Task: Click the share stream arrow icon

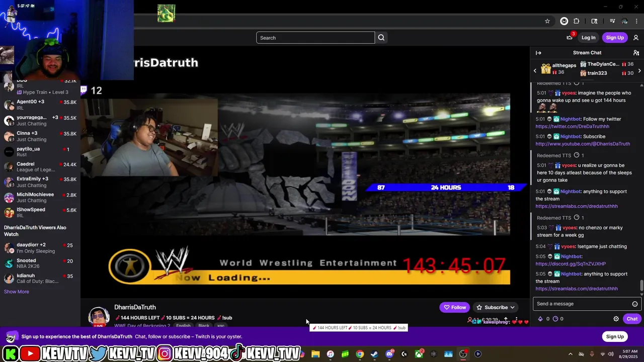Action: click(x=506, y=320)
